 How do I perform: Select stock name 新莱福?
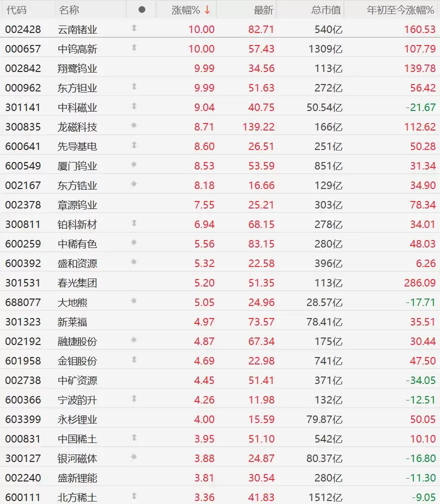[73, 322]
